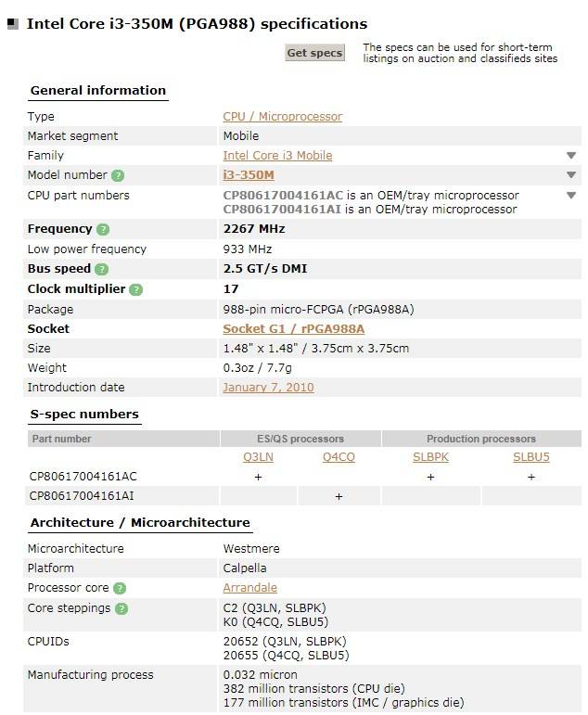Open the Q3LN S-spec link
The width and height of the screenshot is (588, 715).
click(x=258, y=457)
